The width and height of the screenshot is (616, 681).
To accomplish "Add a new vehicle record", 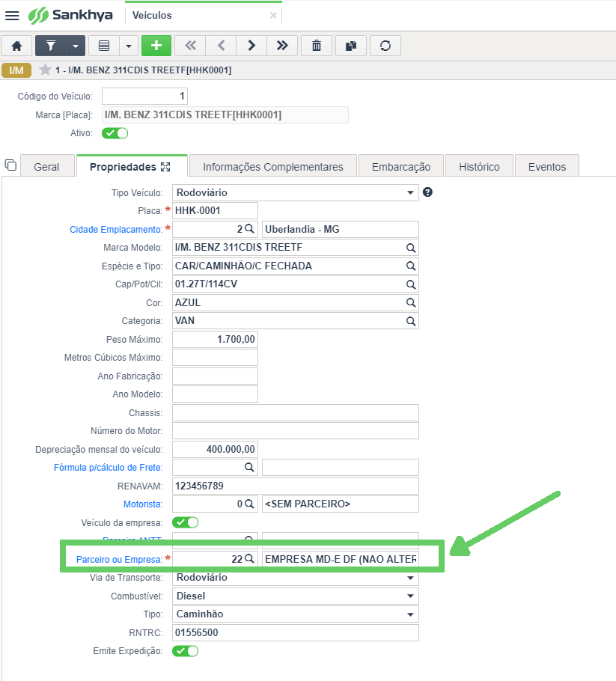I will tap(156, 46).
